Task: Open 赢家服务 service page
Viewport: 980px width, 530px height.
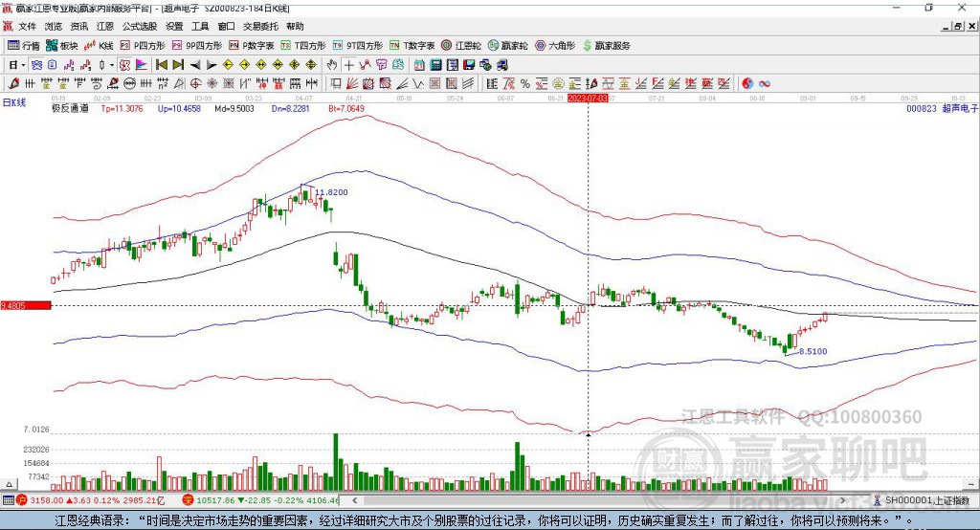Action: [606, 46]
